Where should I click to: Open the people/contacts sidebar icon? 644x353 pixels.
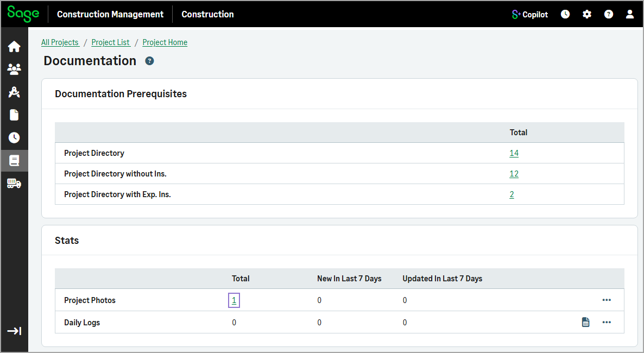[14, 69]
